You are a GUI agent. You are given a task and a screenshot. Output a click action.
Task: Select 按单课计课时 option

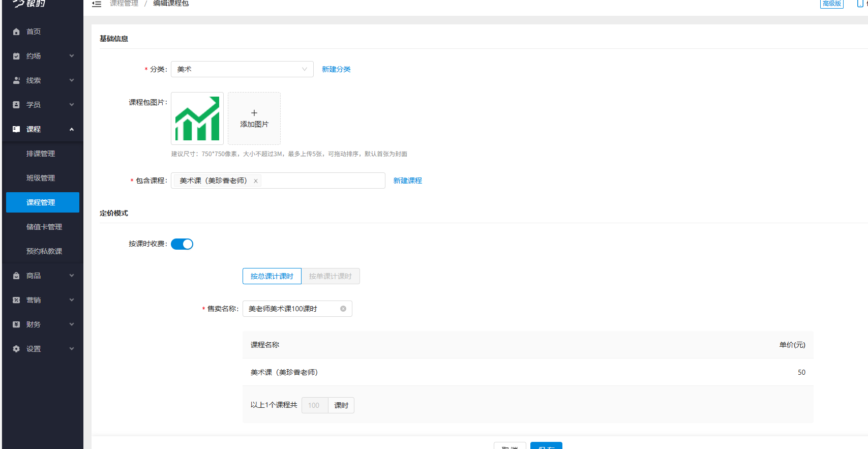click(331, 276)
